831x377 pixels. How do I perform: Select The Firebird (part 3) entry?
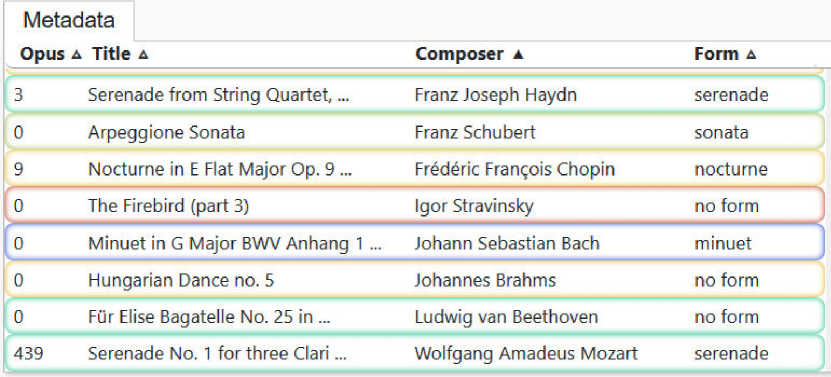pos(414,205)
